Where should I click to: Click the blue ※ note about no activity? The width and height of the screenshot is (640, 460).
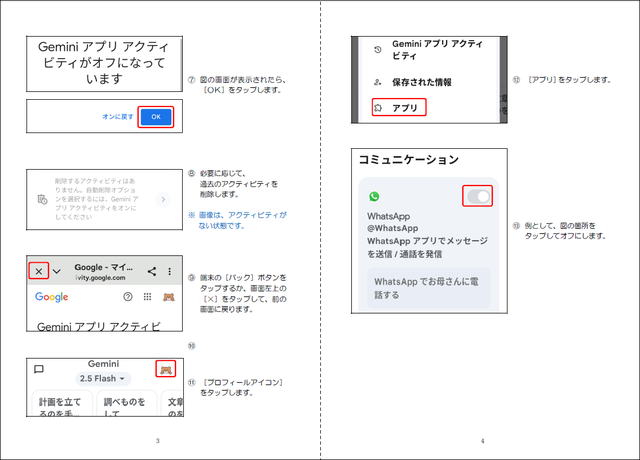pyautogui.click(x=238, y=220)
